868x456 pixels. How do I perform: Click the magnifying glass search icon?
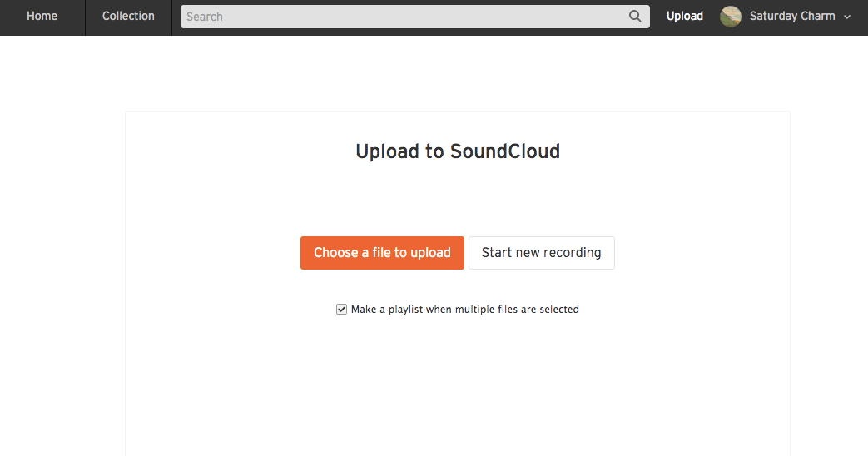(x=635, y=16)
